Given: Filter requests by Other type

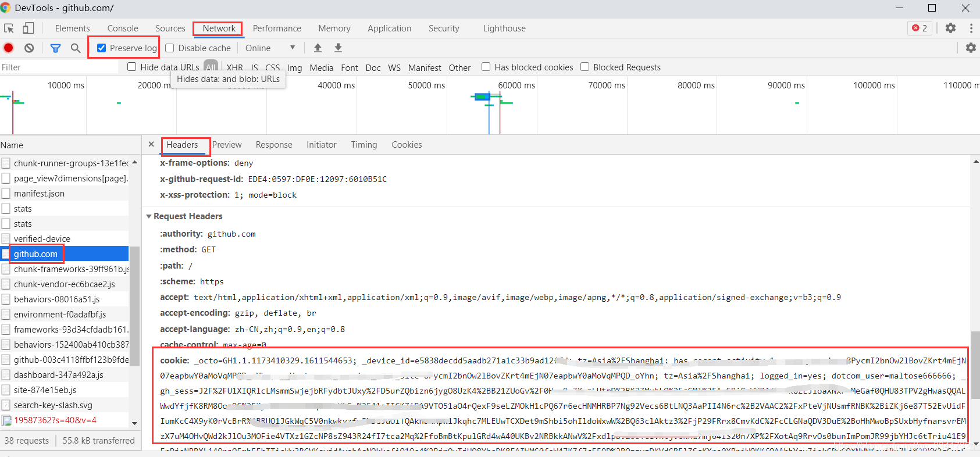Looking at the screenshot, I should [459, 67].
